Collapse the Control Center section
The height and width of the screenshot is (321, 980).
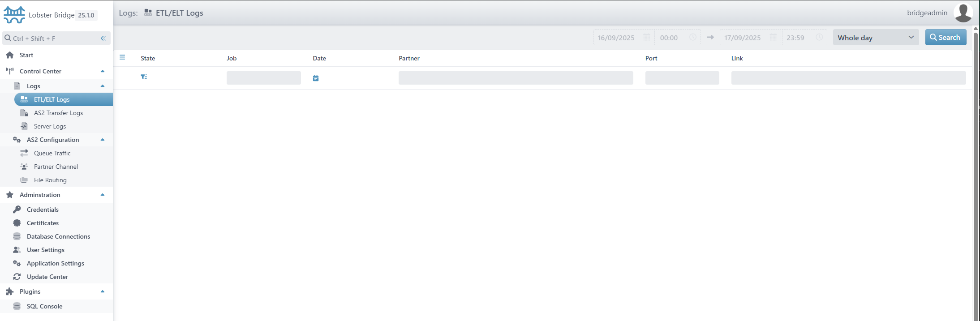click(103, 71)
